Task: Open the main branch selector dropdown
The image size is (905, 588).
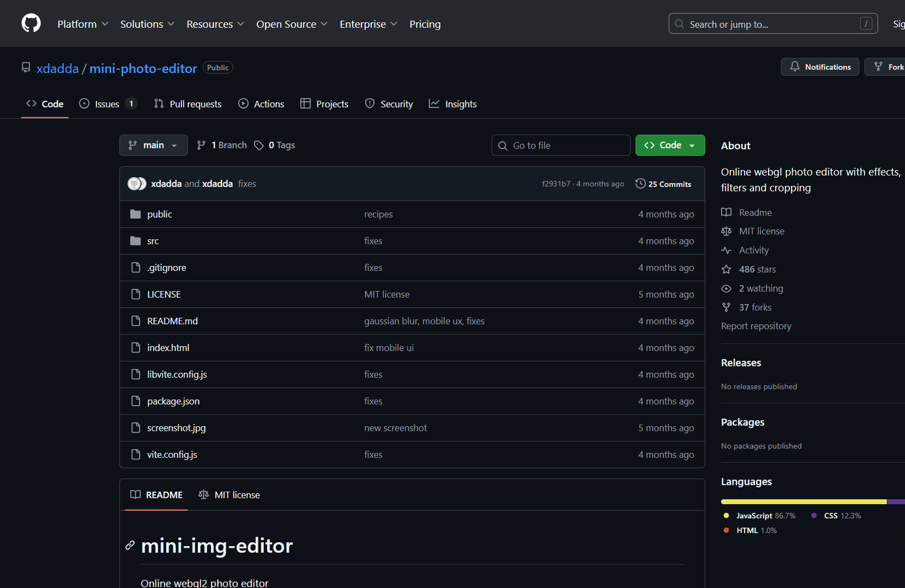Action: pyautogui.click(x=153, y=145)
